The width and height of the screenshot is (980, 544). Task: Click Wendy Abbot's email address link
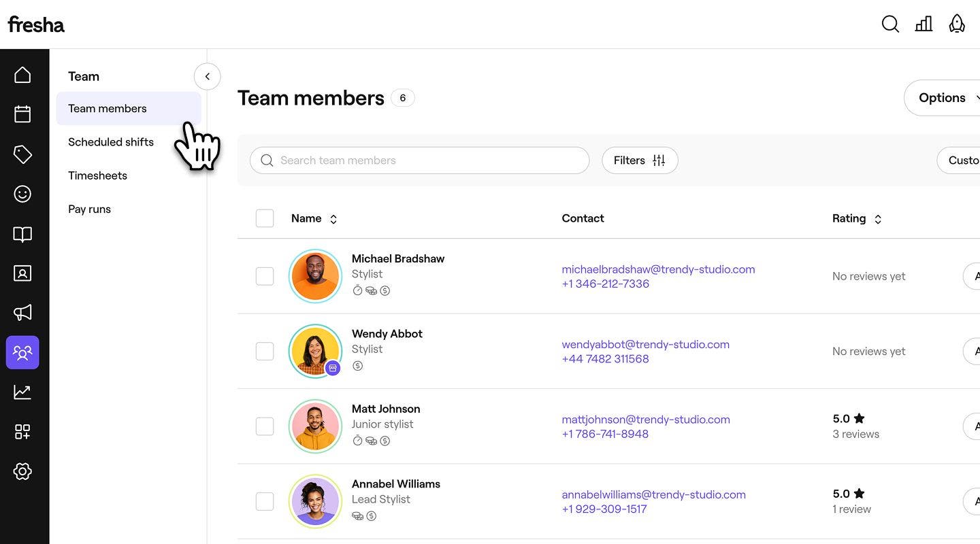[x=645, y=345]
